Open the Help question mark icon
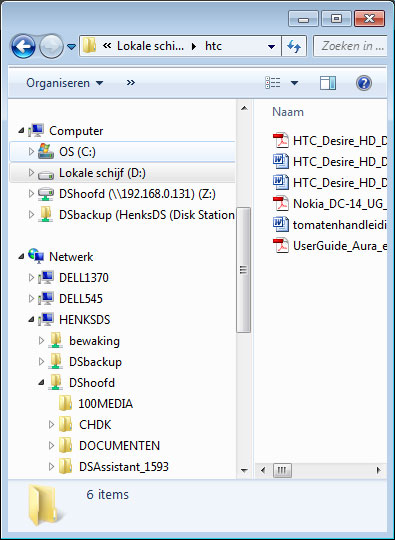This screenshot has width=395, height=540. (364, 83)
